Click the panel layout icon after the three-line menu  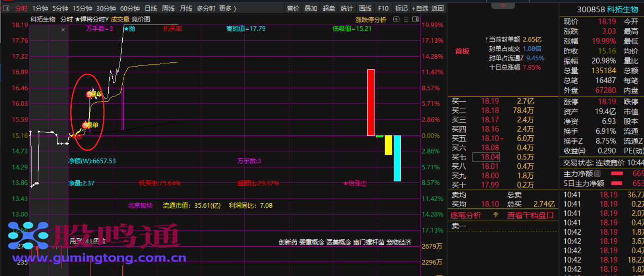415,19
